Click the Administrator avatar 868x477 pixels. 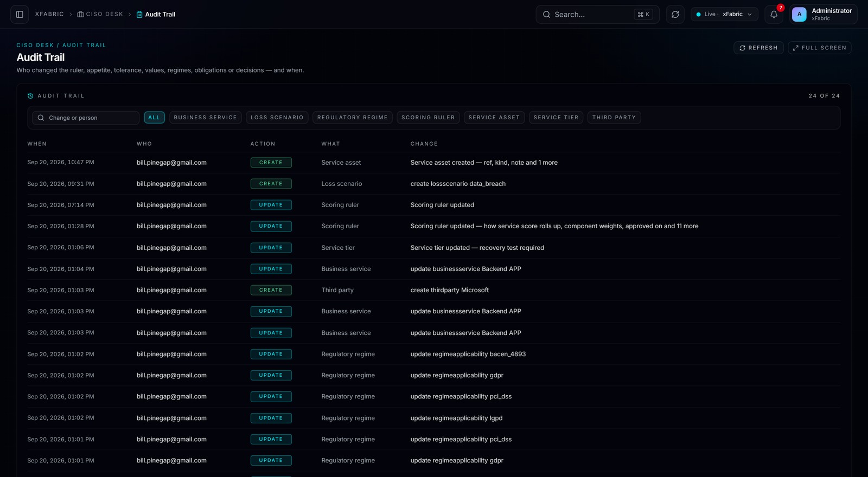click(x=799, y=15)
